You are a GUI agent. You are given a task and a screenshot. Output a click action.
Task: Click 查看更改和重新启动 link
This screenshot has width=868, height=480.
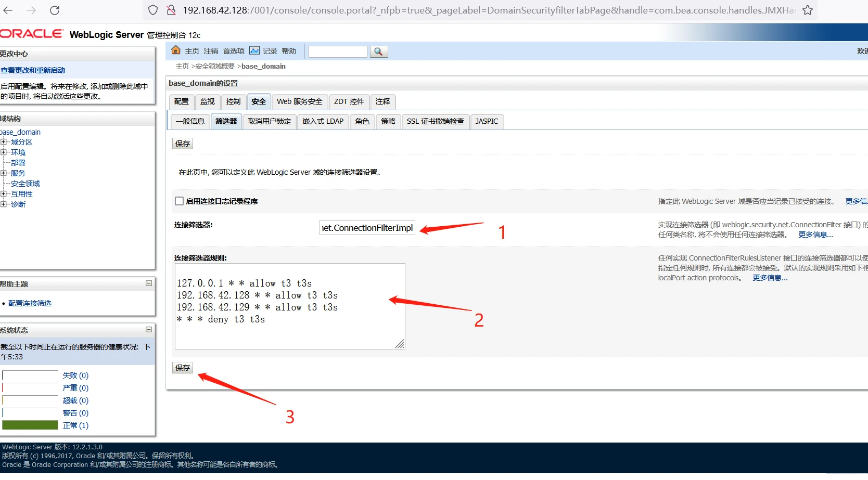click(x=33, y=70)
